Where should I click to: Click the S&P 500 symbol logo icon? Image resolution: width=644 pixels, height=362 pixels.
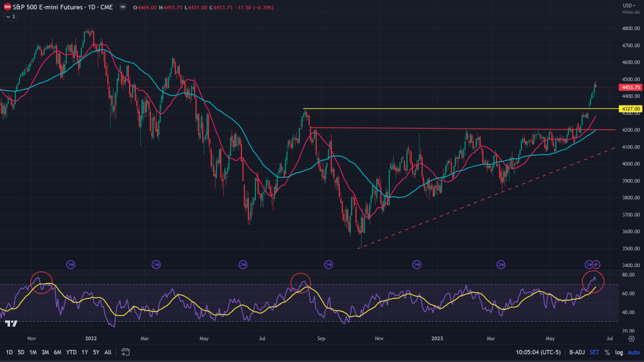[x=6, y=7]
